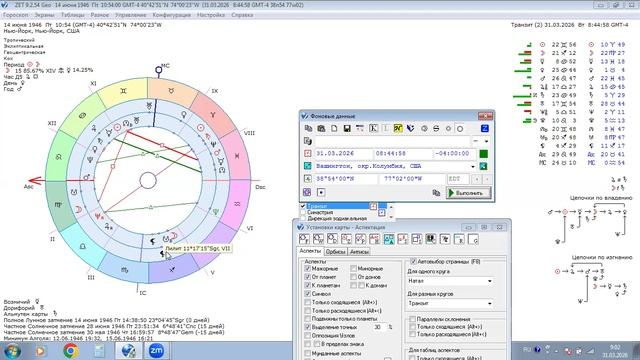Click the purple icon at Фоновые данные bottom left
This screenshot has width=640, height=360.
tap(307, 192)
